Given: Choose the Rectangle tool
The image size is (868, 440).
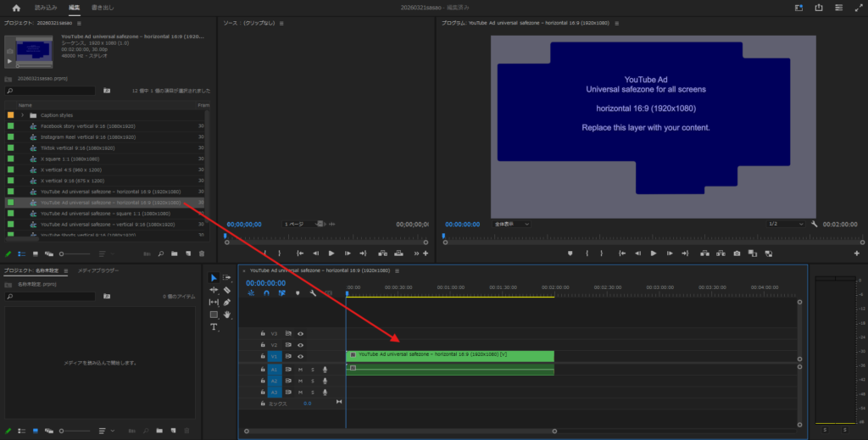Looking at the screenshot, I should [x=214, y=315].
